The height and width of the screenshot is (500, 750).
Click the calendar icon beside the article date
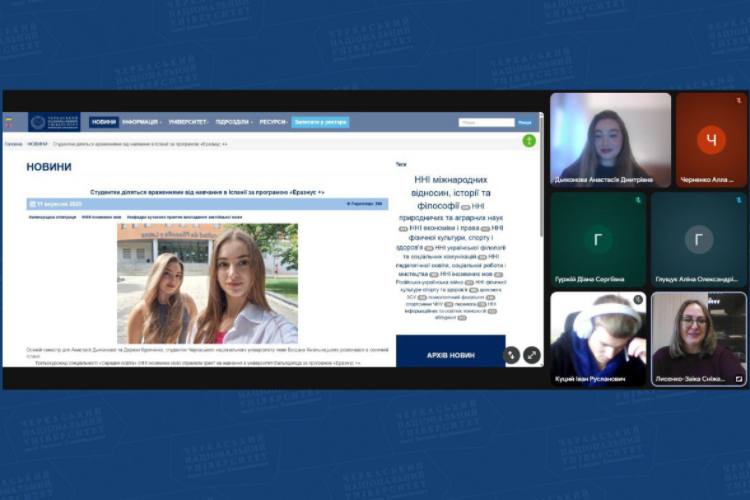point(32,203)
